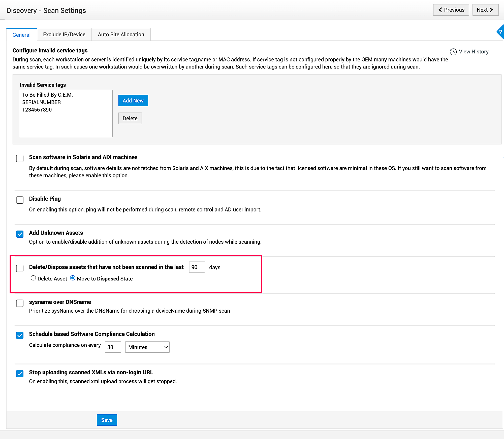Uncheck the Add Unknown Assets checkbox
Screen dimensions: 504x439
(x=20, y=234)
